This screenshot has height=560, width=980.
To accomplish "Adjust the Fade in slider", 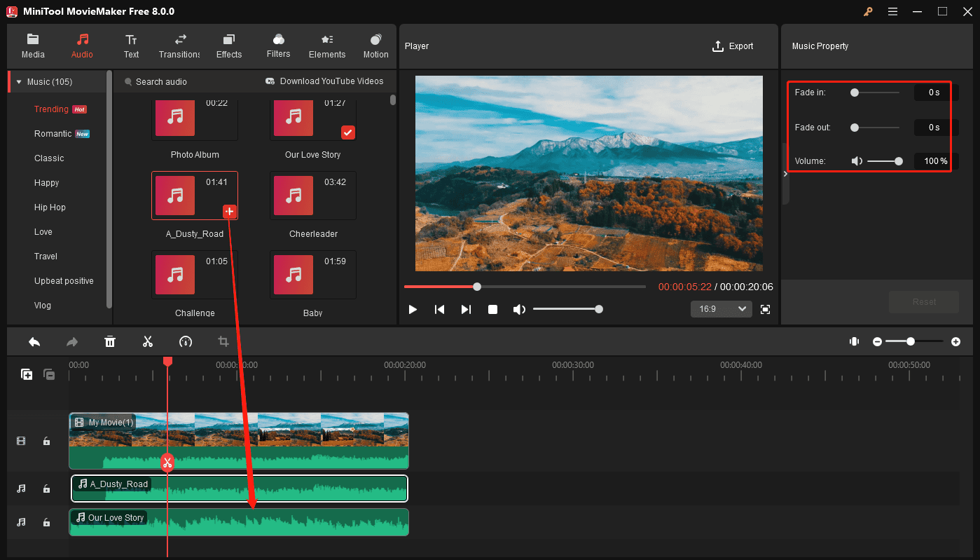I will (x=875, y=92).
